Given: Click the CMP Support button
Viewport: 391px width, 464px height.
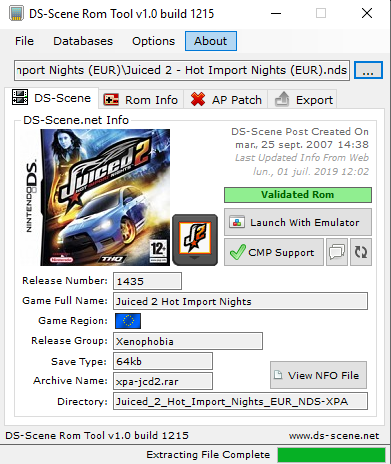Looking at the screenshot, I should 274,252.
